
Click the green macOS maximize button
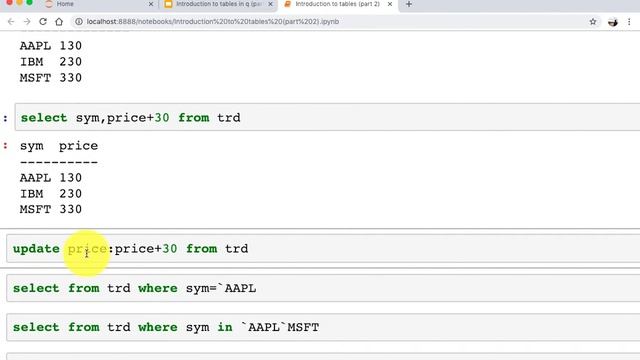pos(29,2)
